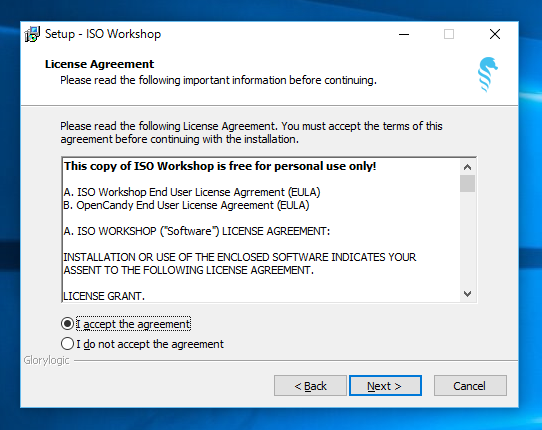The width and height of the screenshot is (542, 430).
Task: Minimize the Setup window
Action: click(x=404, y=34)
